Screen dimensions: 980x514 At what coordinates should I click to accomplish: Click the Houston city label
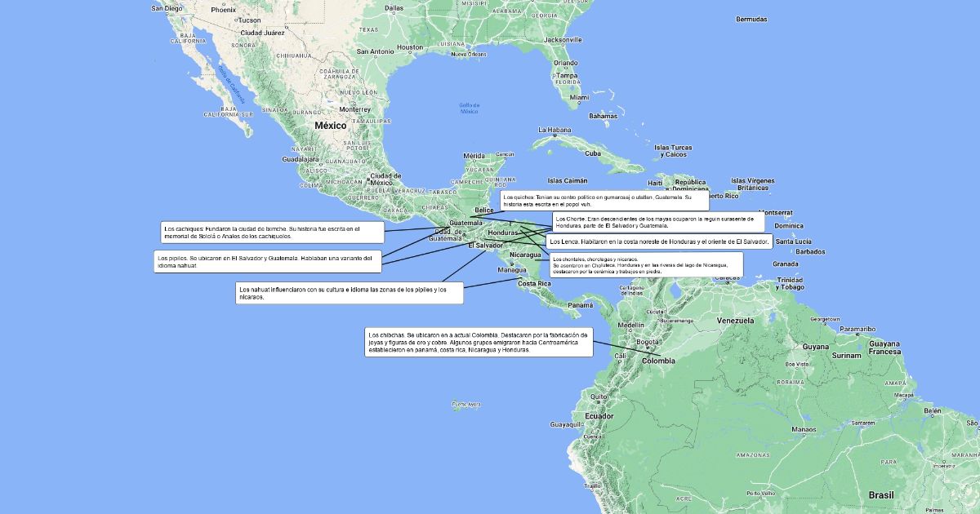[410, 47]
